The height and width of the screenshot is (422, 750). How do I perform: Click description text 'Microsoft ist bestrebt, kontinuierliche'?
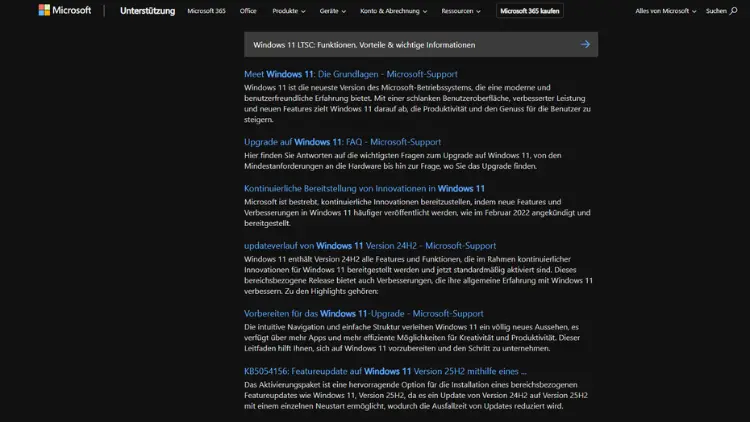[417, 212]
